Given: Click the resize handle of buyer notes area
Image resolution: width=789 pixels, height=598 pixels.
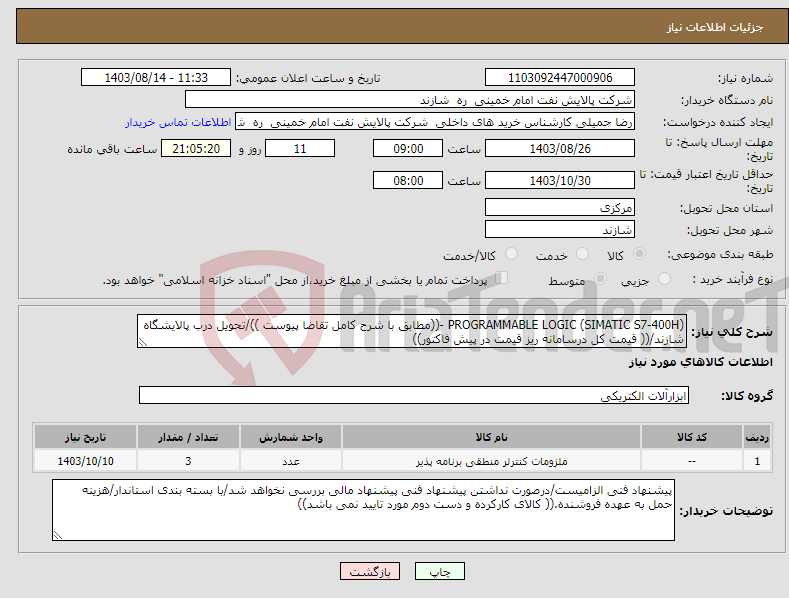Looking at the screenshot, I should pyautogui.click(x=58, y=535).
